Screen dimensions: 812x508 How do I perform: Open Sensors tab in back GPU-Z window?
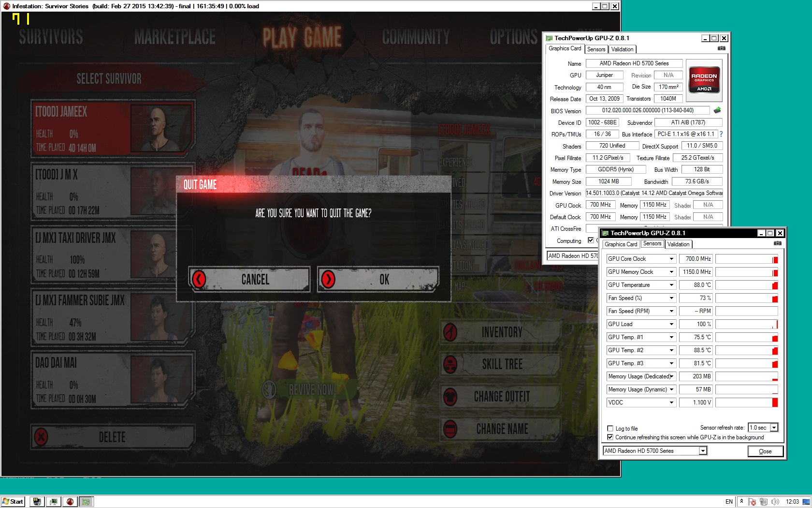596,49
